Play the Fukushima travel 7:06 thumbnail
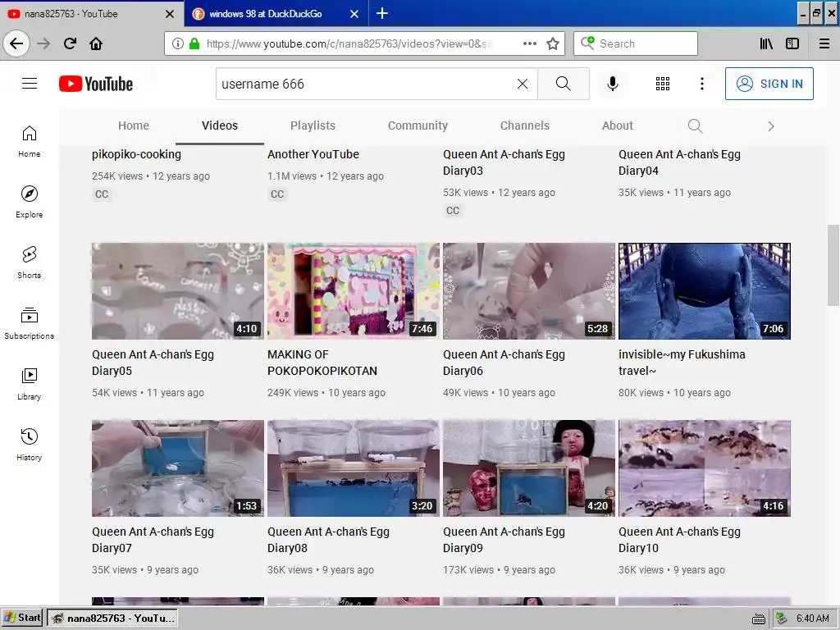Viewport: 840px width, 630px height. pos(705,291)
